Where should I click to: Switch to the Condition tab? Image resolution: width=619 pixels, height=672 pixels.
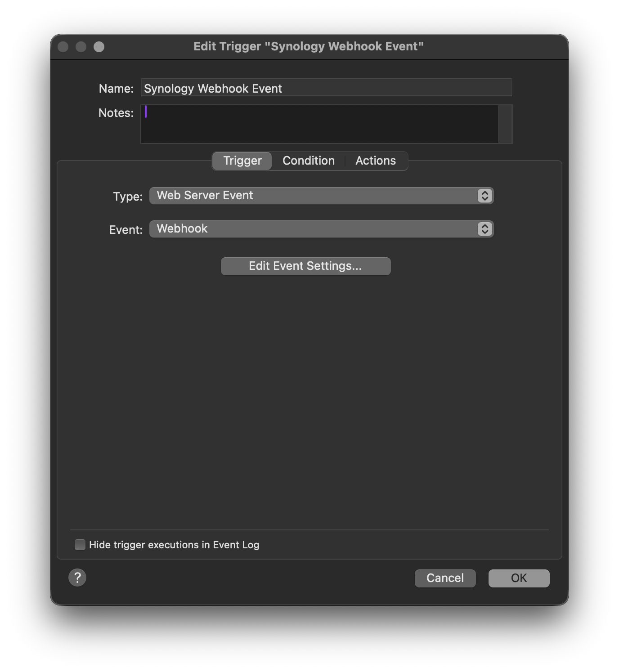309,161
